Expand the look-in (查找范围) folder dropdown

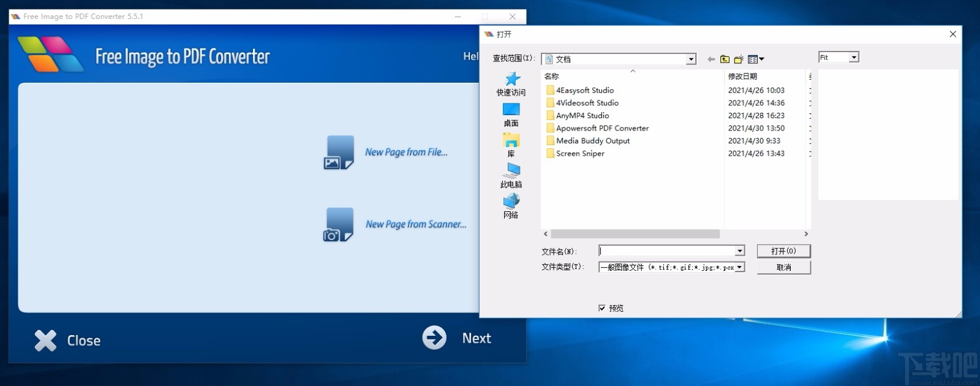pyautogui.click(x=691, y=59)
